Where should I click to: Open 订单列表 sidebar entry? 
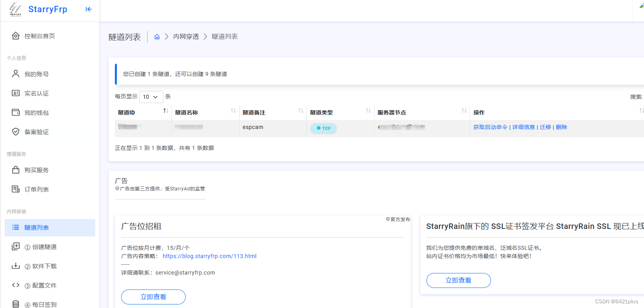coord(50,189)
